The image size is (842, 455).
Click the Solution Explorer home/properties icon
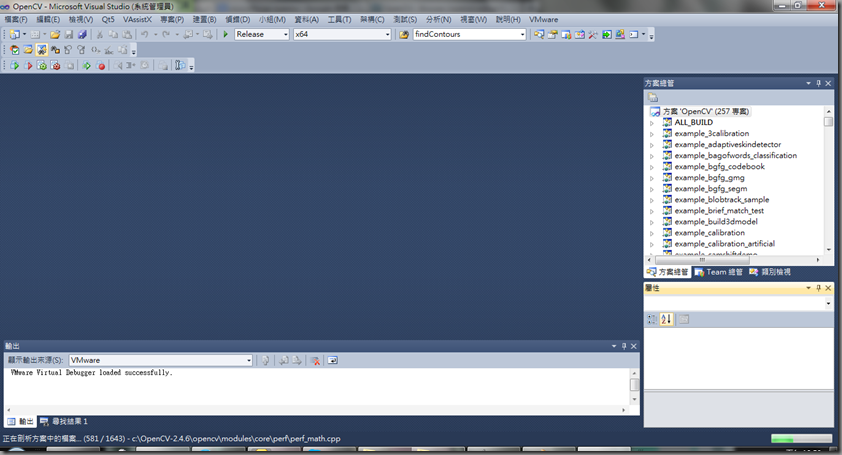tap(652, 97)
